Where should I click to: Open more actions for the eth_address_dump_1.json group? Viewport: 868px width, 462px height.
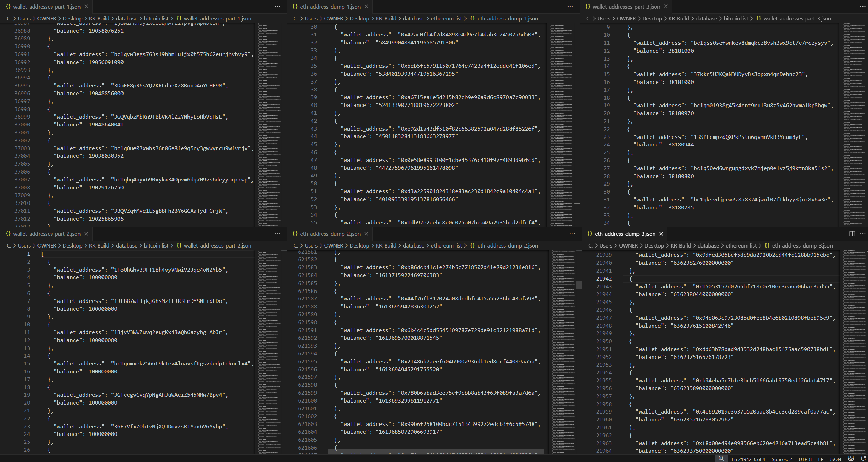point(570,7)
